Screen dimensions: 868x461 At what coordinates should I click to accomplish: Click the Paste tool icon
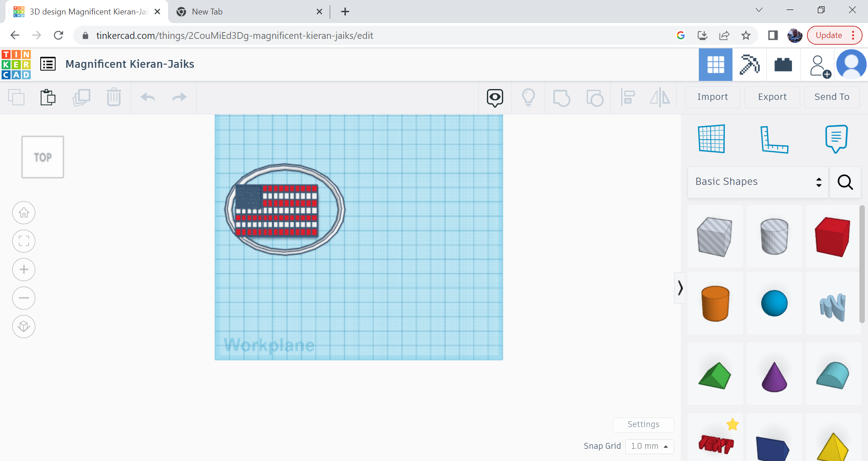coord(48,97)
